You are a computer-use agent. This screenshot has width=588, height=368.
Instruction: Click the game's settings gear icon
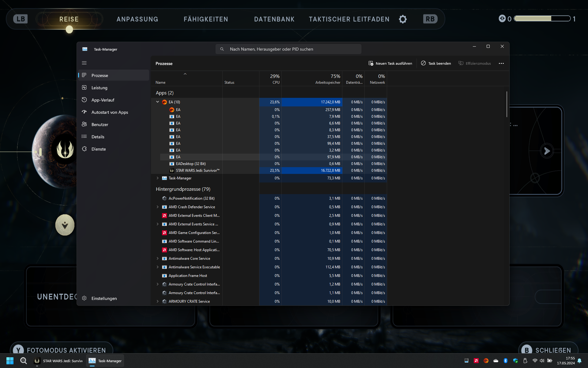pos(403,19)
